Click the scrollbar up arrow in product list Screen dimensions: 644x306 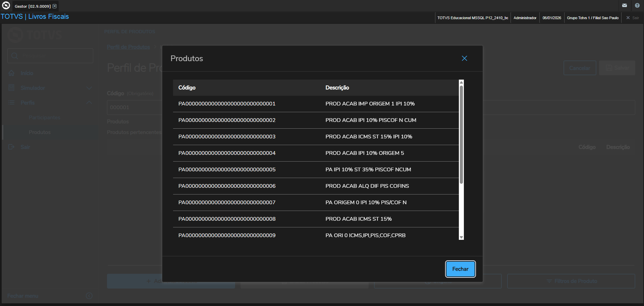point(461,82)
